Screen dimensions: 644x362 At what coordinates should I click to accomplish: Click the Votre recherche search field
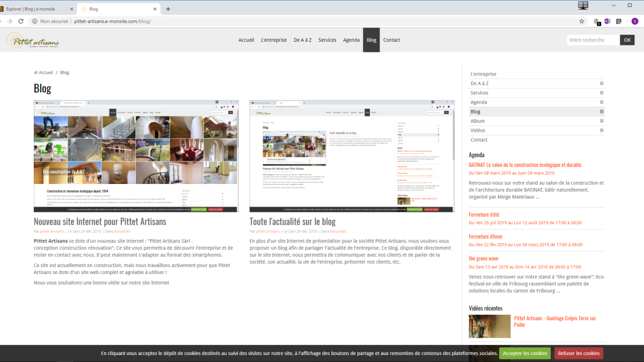click(593, 40)
